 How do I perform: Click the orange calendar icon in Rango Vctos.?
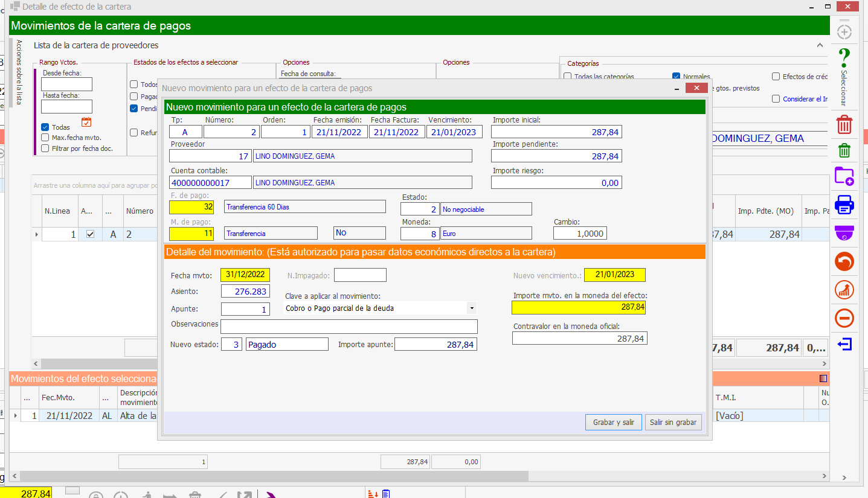[x=86, y=123]
